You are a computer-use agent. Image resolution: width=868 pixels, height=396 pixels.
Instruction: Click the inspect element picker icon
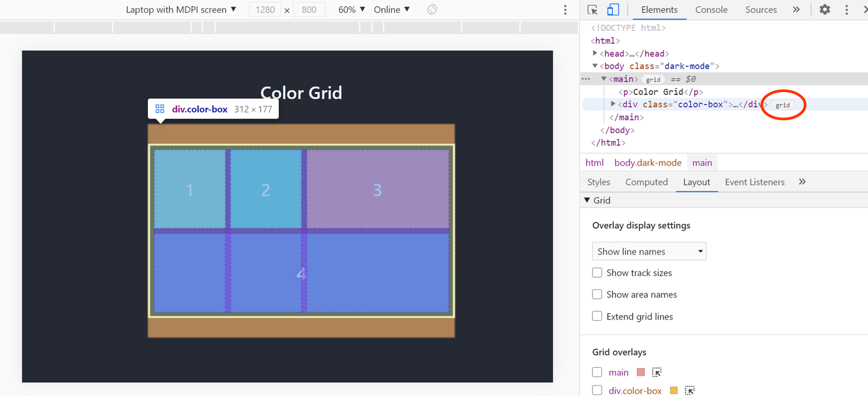pyautogui.click(x=592, y=10)
